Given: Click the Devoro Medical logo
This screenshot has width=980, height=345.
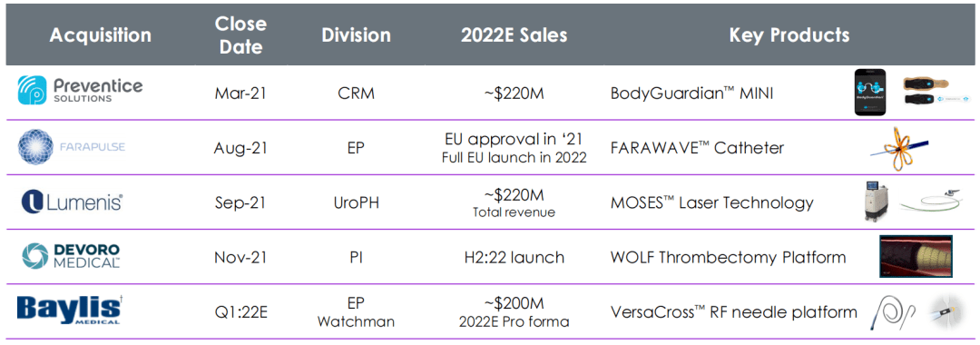Looking at the screenshot, I should (71, 256).
